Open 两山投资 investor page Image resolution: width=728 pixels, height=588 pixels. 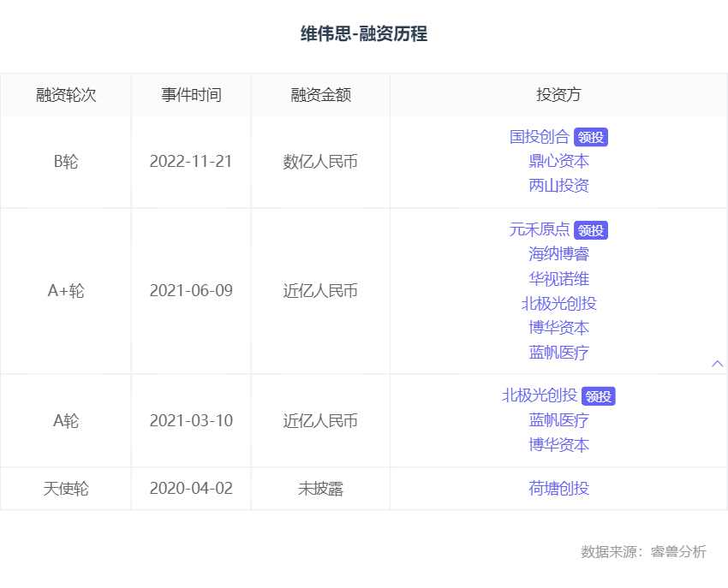tap(558, 186)
